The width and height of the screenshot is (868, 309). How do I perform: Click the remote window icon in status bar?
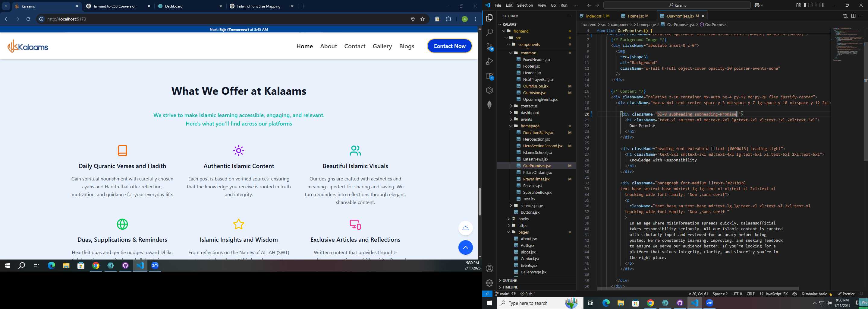click(x=487, y=294)
